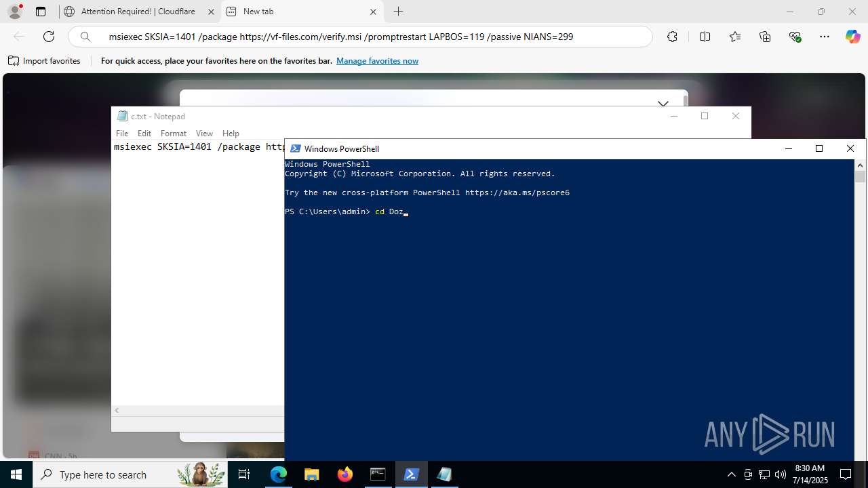Expand the chevron on new tab page

[x=663, y=103]
